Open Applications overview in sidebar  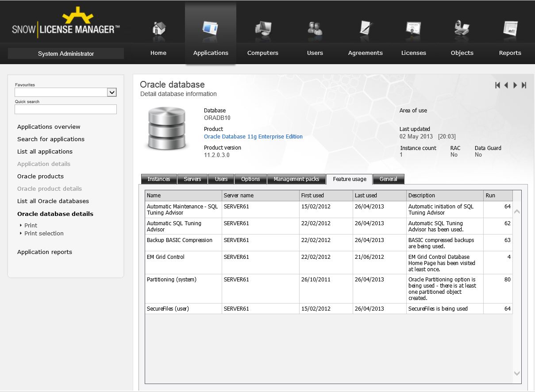click(x=49, y=127)
